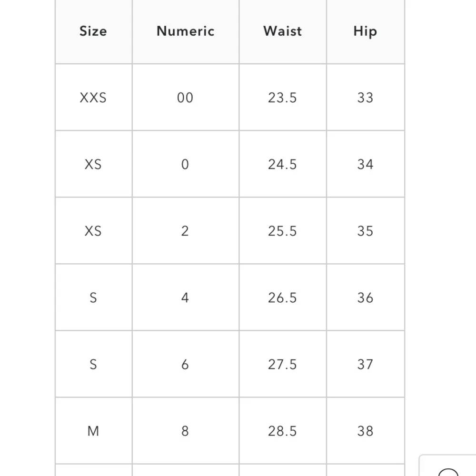Click the M size cell
The width and height of the screenshot is (476, 476).
tap(93, 431)
